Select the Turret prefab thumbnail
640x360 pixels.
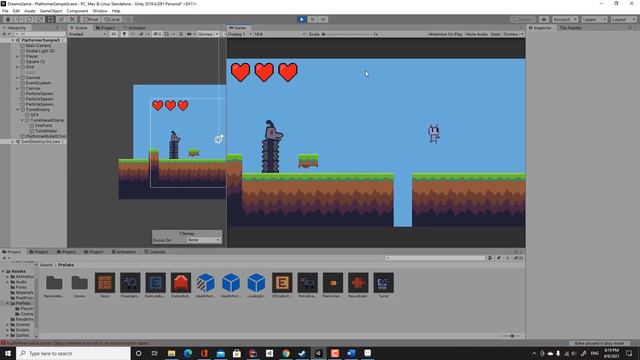[x=384, y=283]
